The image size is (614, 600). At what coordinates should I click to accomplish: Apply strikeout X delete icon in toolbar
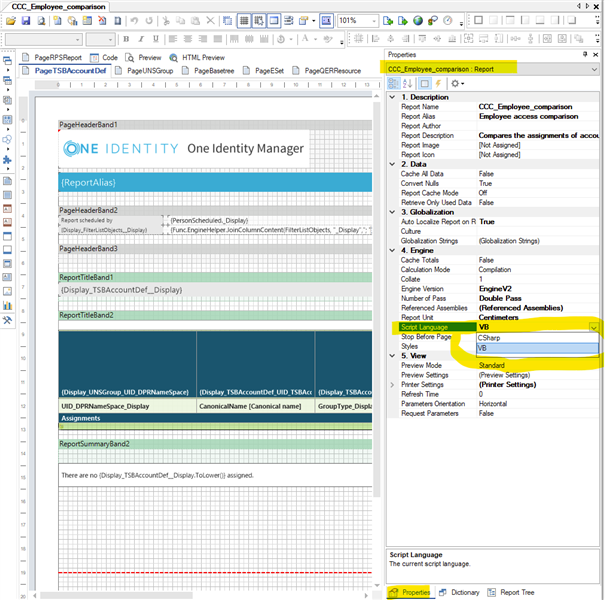pyautogui.click(x=211, y=21)
